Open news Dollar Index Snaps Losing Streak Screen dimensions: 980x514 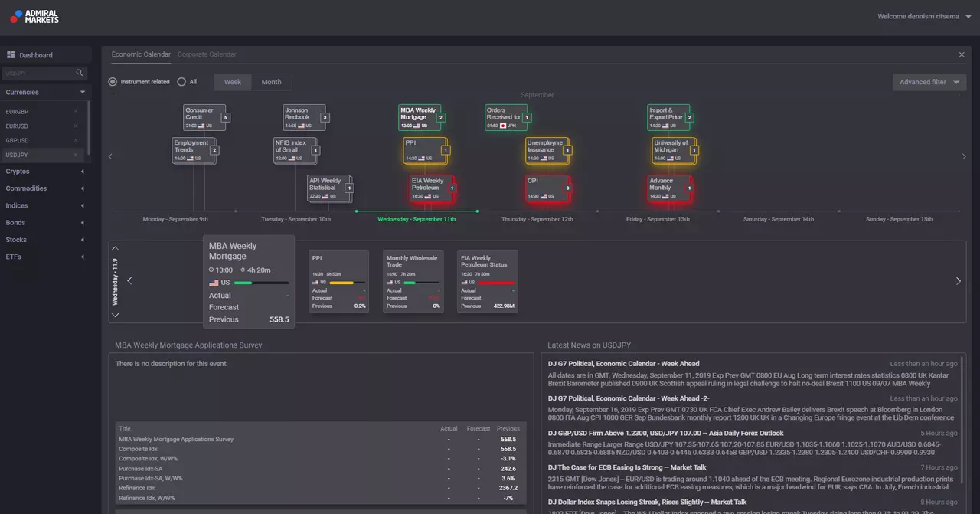pos(645,502)
